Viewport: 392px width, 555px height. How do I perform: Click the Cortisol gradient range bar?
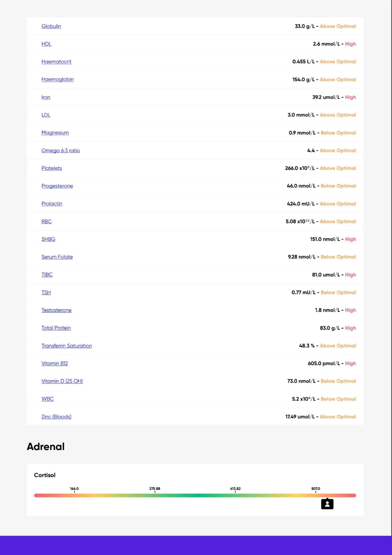click(195, 495)
